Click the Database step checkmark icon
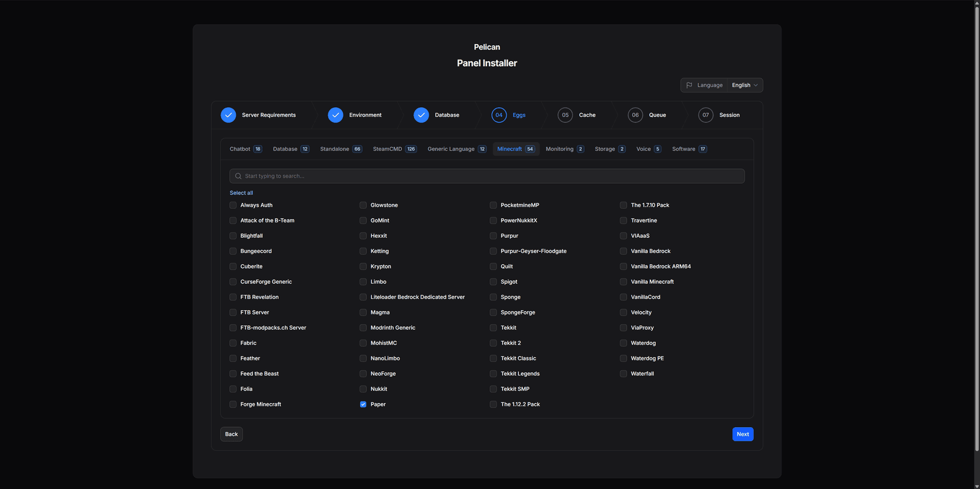Screen dimensions: 980x489 tap(421, 115)
